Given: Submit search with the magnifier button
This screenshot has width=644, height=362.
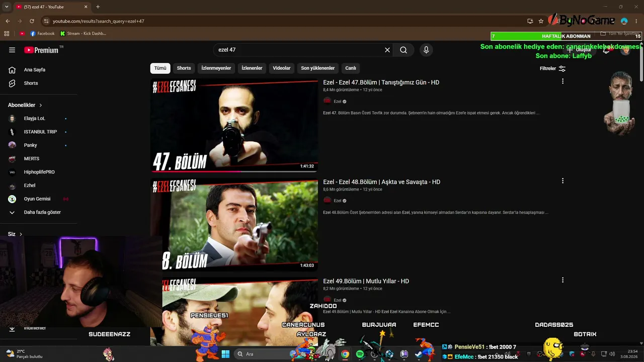Looking at the screenshot, I should 404,50.
